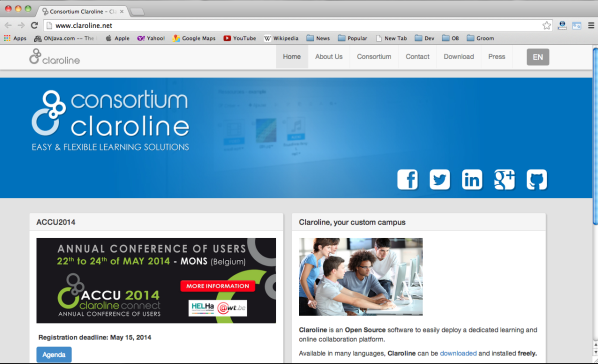Open the GitHub octocat icon
The height and width of the screenshot is (364, 598).
pos(537,179)
